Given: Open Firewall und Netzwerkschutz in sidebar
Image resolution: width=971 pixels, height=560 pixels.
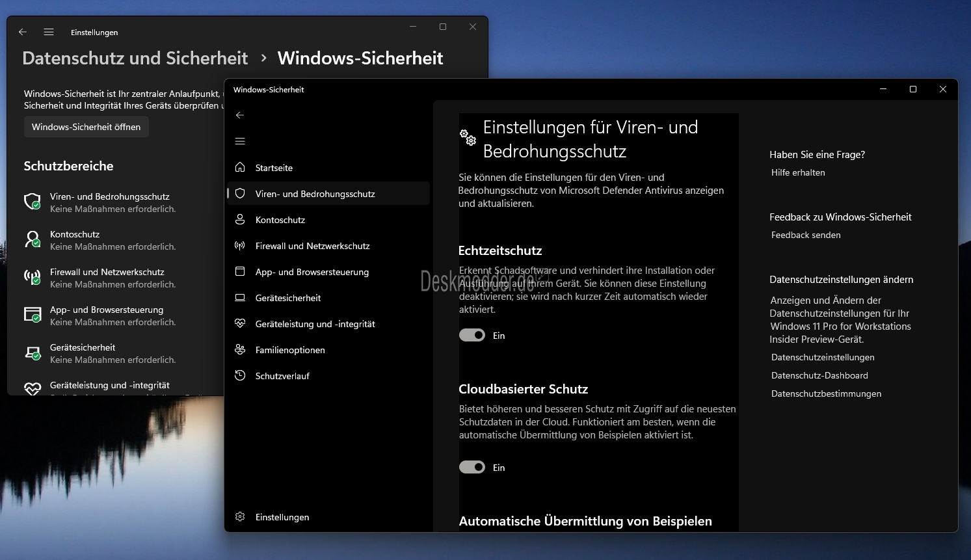Looking at the screenshot, I should pos(328,246).
